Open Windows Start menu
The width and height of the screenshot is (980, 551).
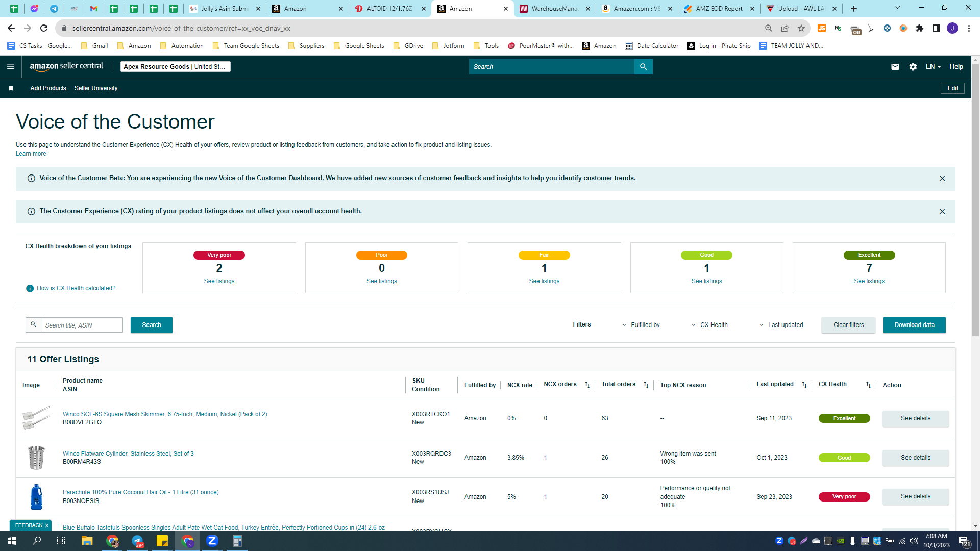12,541
